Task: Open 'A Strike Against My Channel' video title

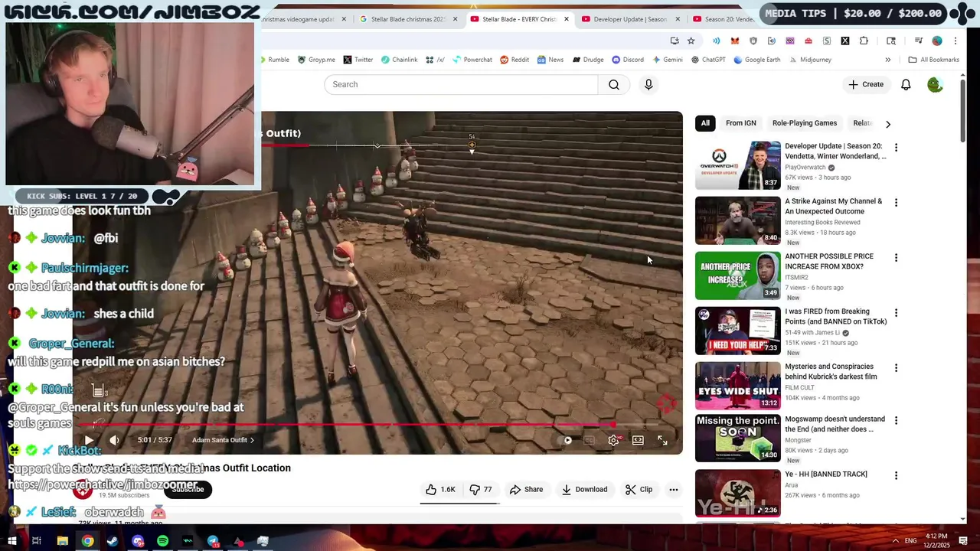Action: [834, 207]
